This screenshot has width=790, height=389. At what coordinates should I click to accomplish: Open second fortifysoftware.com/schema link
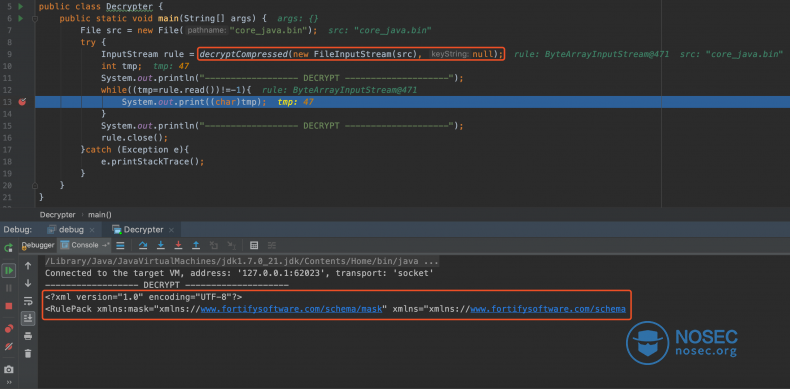pyautogui.click(x=548, y=309)
